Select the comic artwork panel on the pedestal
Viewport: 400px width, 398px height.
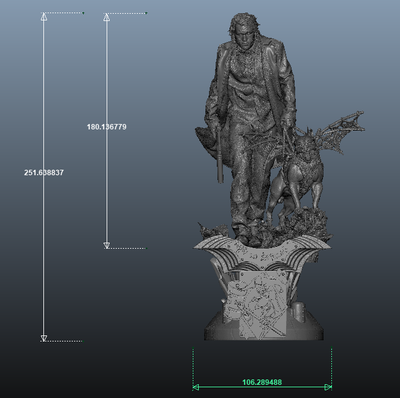click(256, 304)
